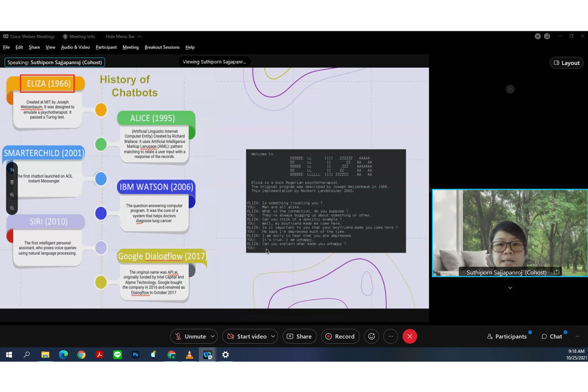Screen dimensions: 588x392
Task: Open the Layout options button
Action: [x=566, y=63]
